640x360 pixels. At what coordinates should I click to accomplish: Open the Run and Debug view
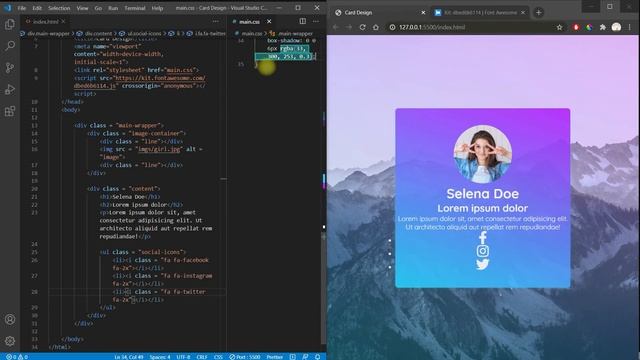10,89
